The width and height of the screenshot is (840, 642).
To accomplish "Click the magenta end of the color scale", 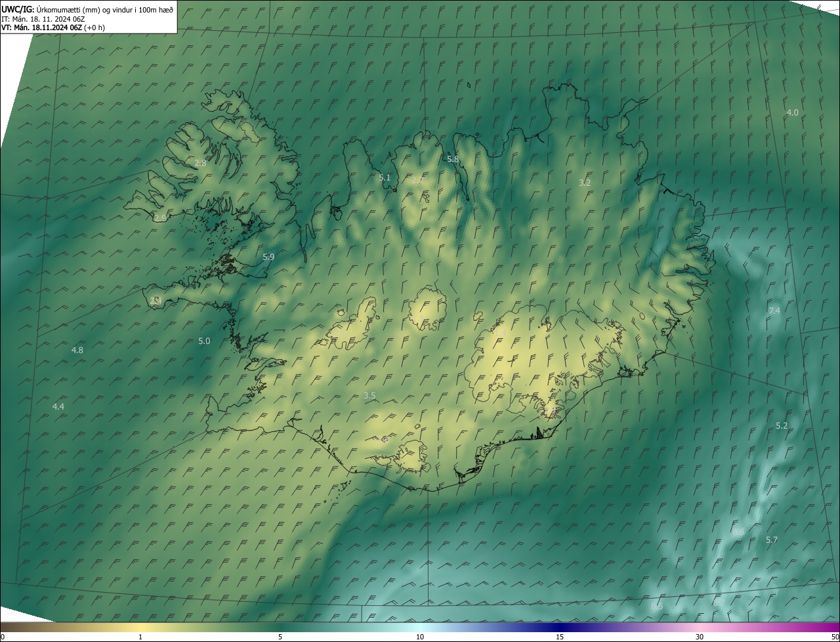I will 832,628.
